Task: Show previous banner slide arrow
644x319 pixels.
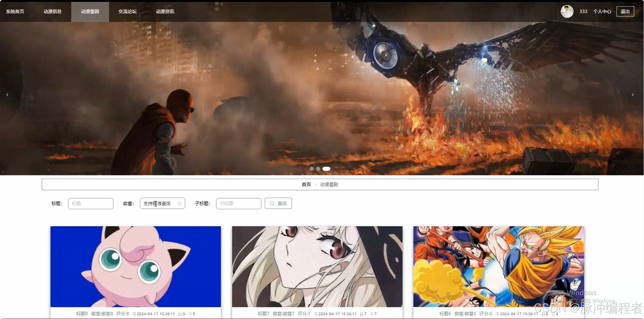Action: [x=7, y=95]
